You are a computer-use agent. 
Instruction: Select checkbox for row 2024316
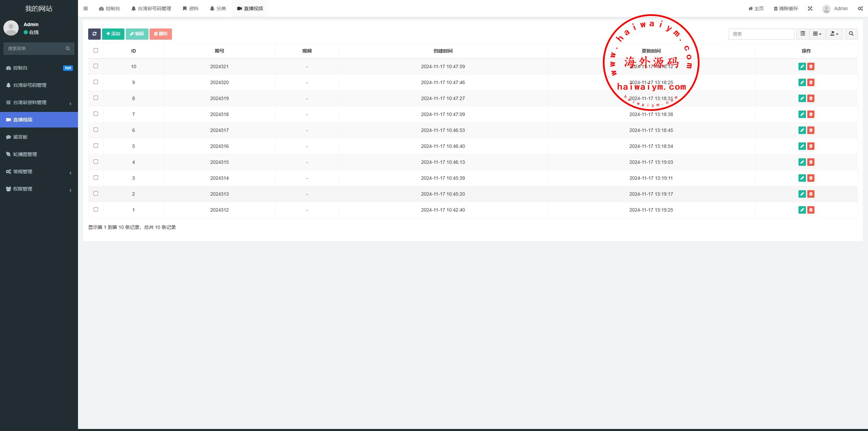click(96, 146)
